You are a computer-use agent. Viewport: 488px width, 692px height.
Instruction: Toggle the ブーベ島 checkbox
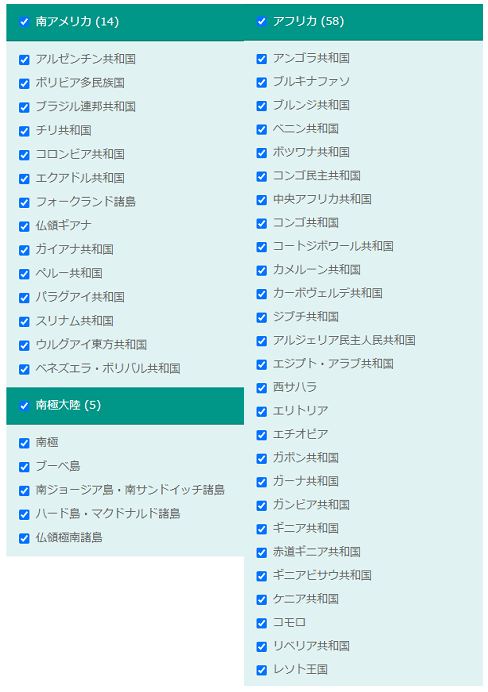24,466
